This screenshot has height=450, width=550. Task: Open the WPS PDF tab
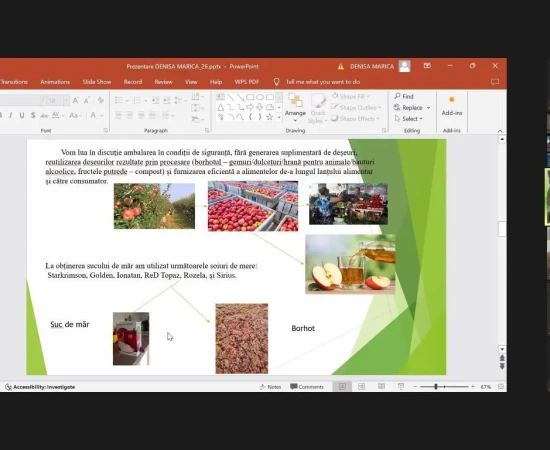coord(247,82)
